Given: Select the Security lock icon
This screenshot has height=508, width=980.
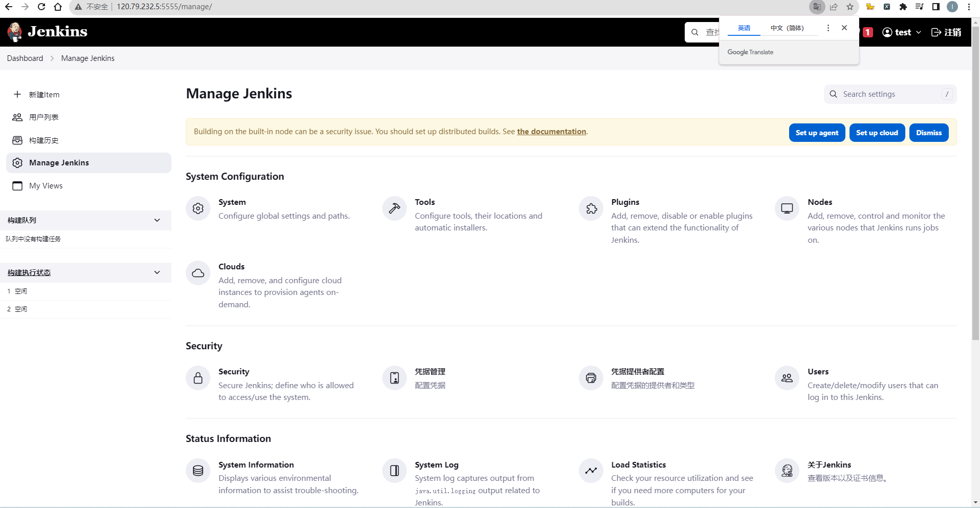Looking at the screenshot, I should click(x=198, y=378).
